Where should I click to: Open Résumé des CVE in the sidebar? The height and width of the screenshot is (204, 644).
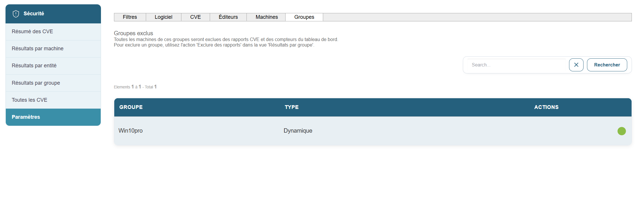click(x=32, y=31)
